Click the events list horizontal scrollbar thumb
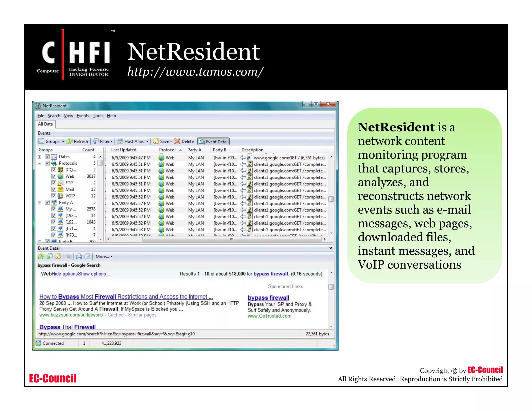Screen dimensions: 532x411 click(x=232, y=240)
